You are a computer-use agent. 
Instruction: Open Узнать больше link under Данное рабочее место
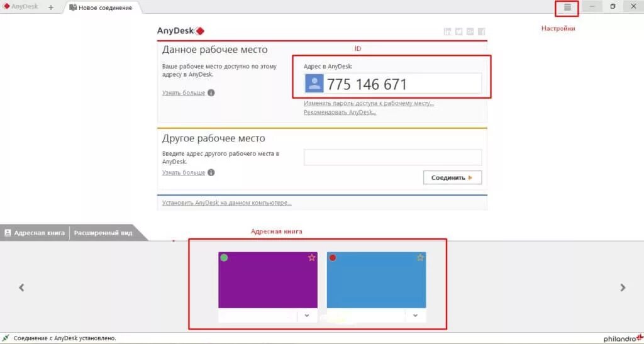click(x=184, y=93)
